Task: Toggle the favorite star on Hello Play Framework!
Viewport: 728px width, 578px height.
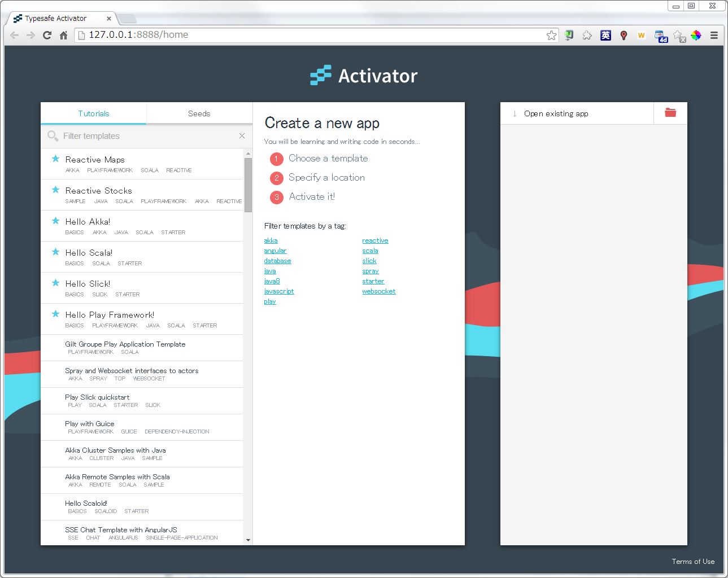Action: [55, 314]
